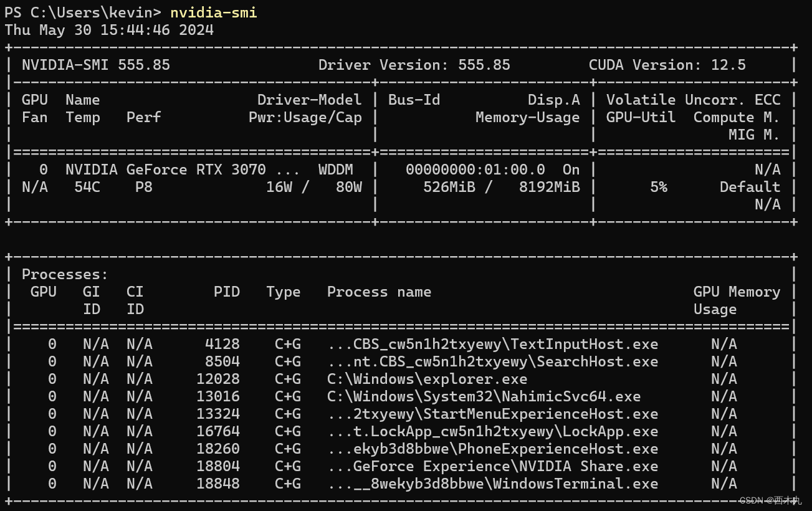Select the PhoneExperienceHost.exe process name
Image resolution: width=812 pixels, height=511 pixels.
[492, 449]
